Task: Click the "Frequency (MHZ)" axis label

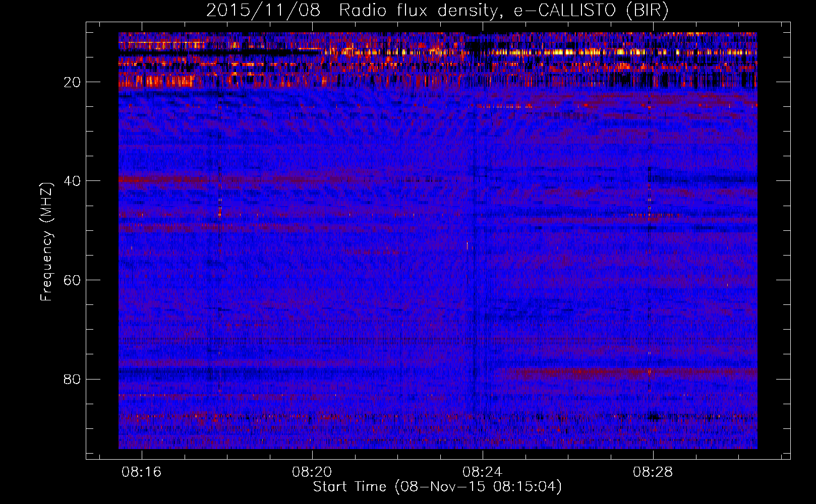Action: [x=46, y=241]
